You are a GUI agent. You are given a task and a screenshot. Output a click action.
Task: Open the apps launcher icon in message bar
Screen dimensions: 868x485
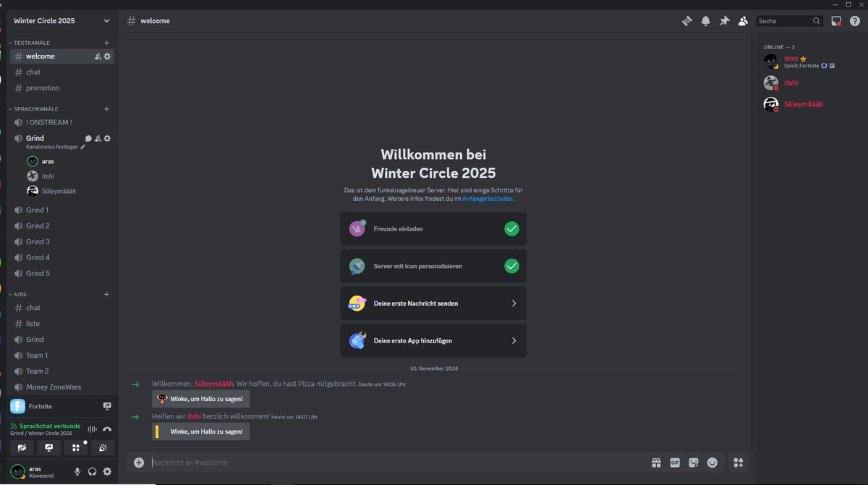pos(739,463)
